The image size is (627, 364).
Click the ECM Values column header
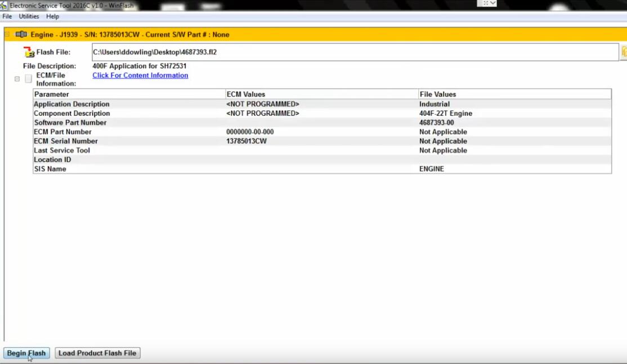322,95
